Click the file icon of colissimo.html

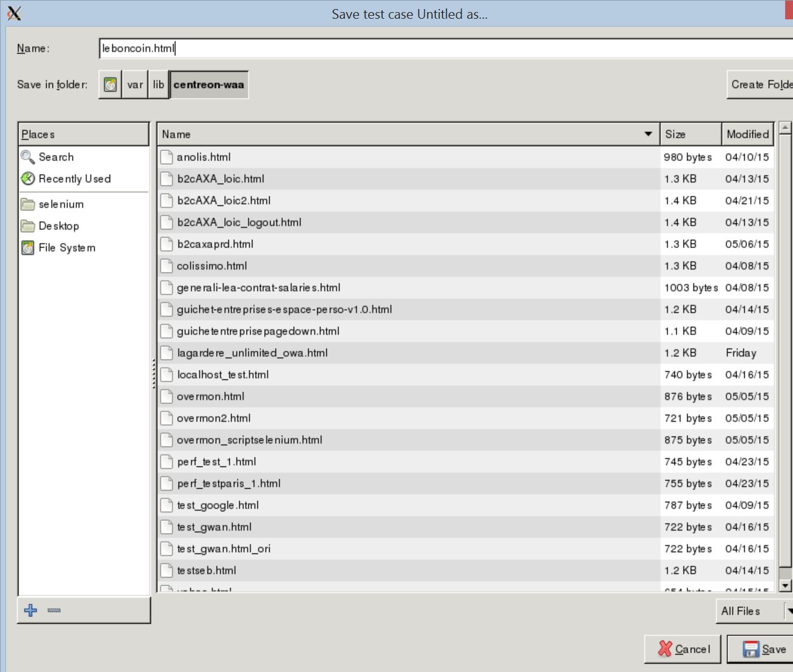point(167,266)
